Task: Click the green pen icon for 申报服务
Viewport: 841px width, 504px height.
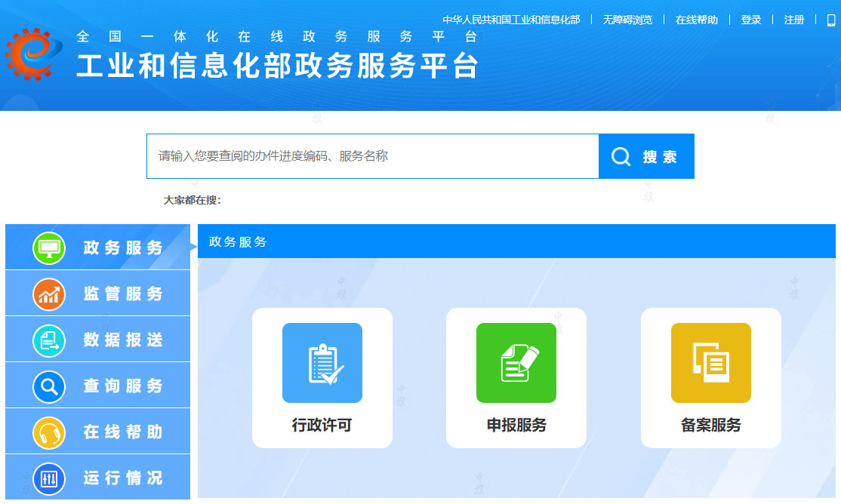Action: pyautogui.click(x=516, y=363)
